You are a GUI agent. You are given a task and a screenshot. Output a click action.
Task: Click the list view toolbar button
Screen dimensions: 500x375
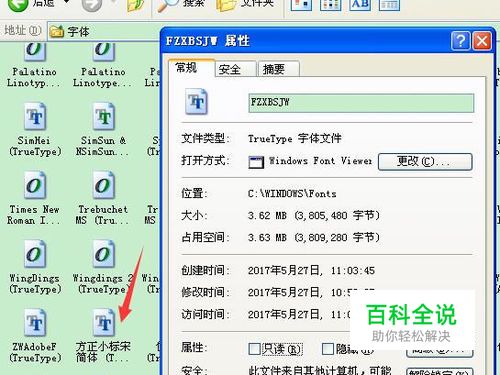coord(331,5)
